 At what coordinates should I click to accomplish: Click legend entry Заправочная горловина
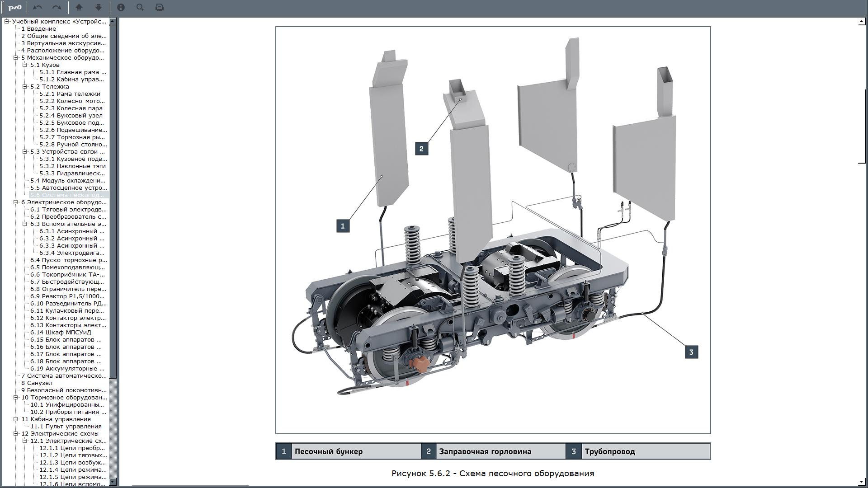click(x=485, y=451)
